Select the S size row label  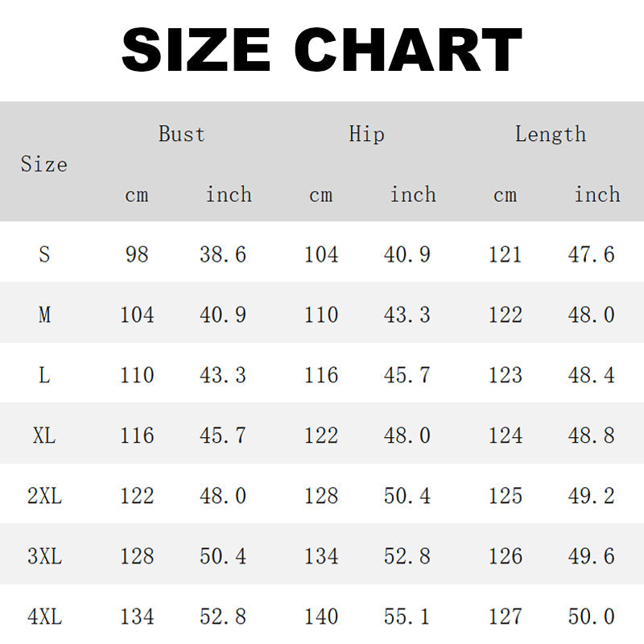(x=44, y=254)
